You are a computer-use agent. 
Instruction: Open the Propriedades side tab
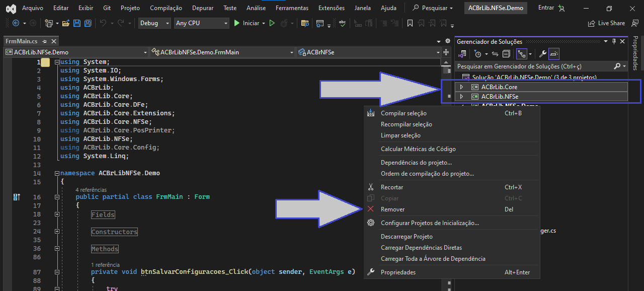[635, 53]
